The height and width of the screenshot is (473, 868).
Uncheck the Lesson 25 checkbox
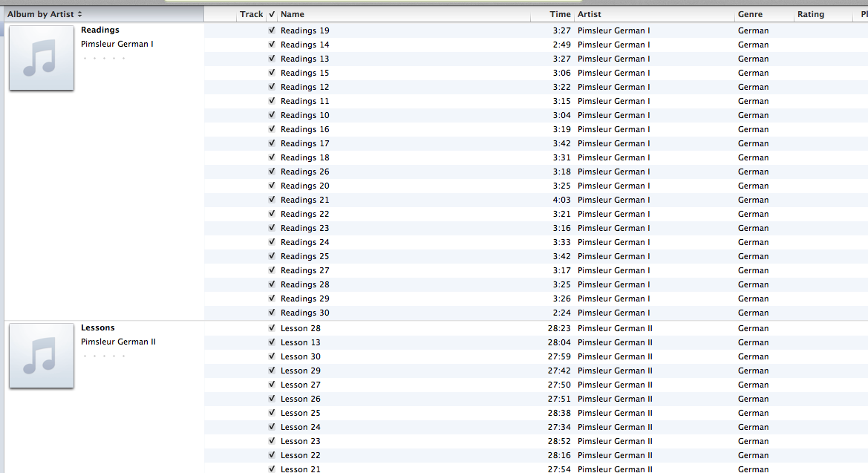point(272,413)
